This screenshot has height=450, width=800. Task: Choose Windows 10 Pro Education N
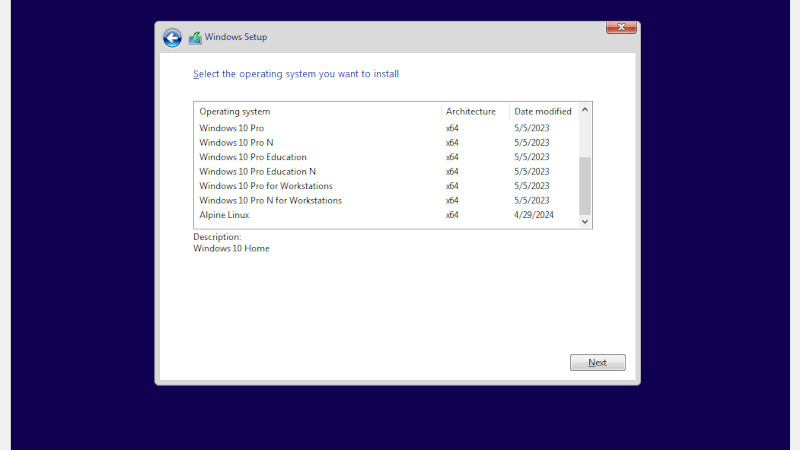pos(257,172)
